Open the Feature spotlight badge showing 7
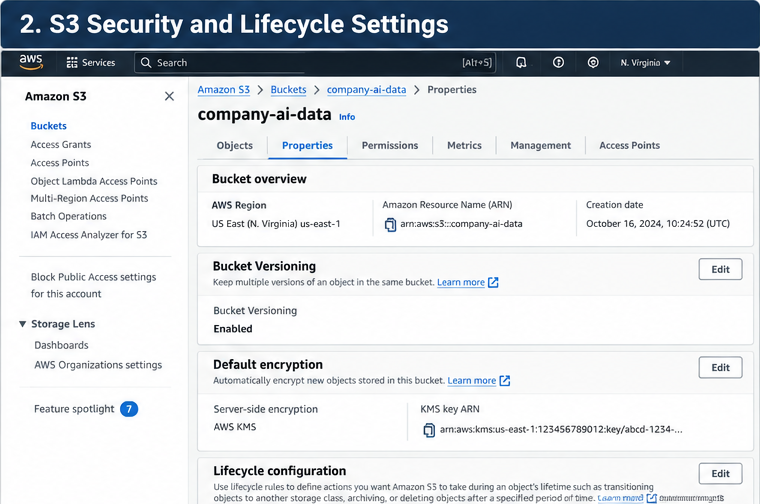This screenshot has height=504, width=760. click(x=129, y=409)
